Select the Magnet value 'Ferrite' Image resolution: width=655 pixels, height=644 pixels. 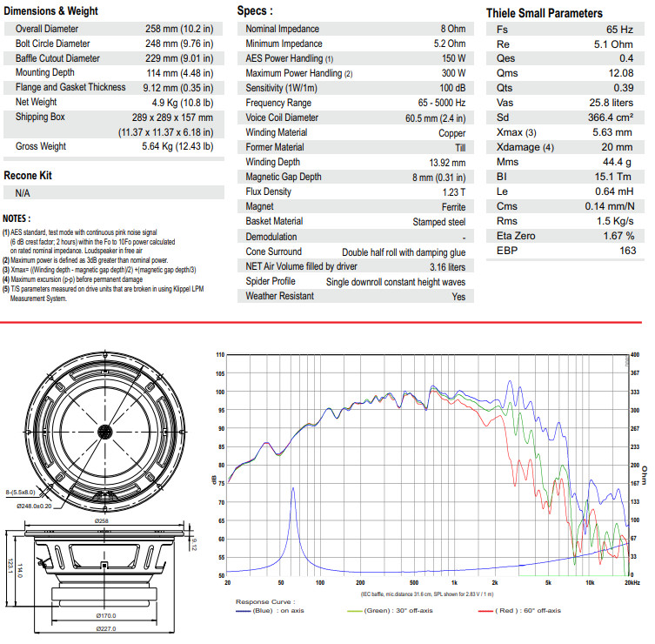(454, 207)
